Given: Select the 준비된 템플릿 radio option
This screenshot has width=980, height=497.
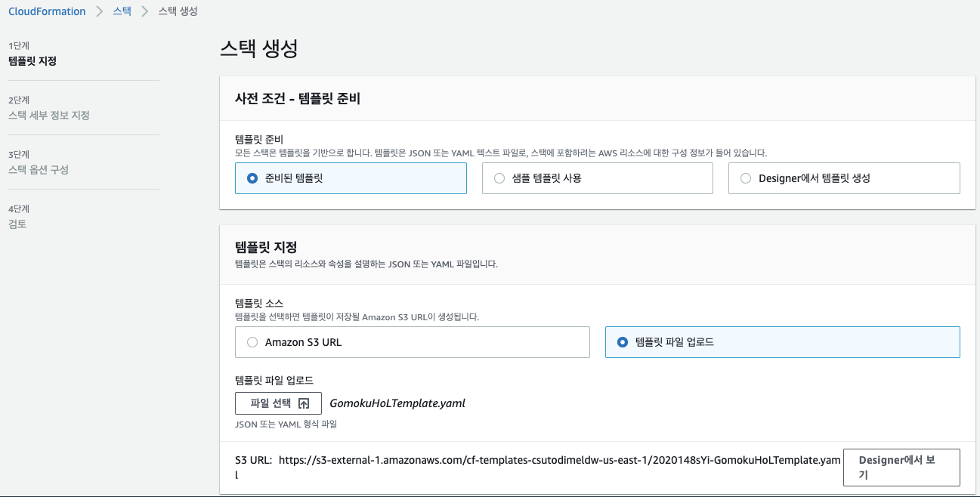Looking at the screenshot, I should tap(351, 178).
